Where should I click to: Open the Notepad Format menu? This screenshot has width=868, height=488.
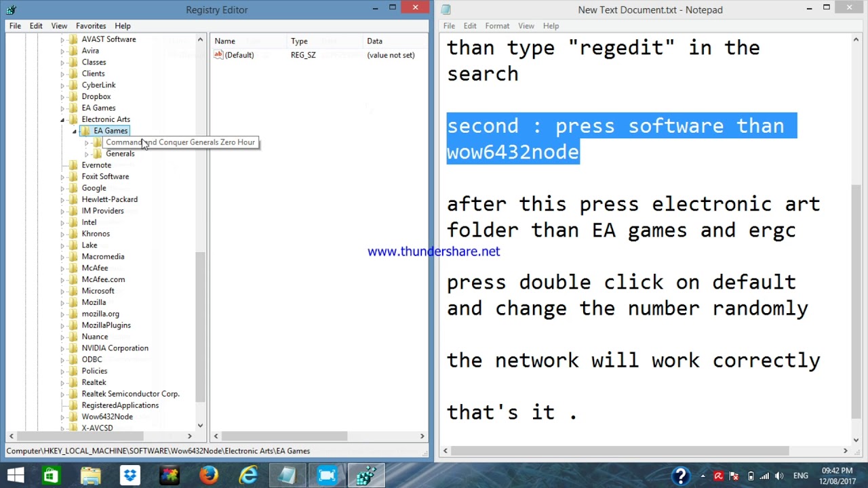point(497,26)
